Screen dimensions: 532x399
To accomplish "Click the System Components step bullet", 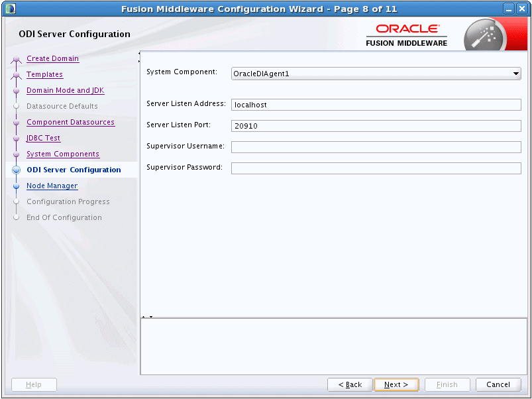I will tap(16, 154).
